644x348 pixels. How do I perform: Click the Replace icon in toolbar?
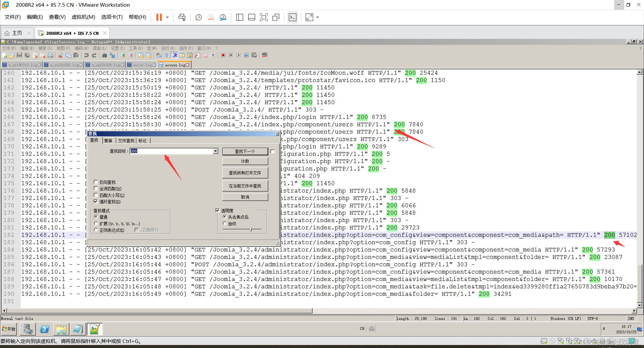(x=112, y=55)
